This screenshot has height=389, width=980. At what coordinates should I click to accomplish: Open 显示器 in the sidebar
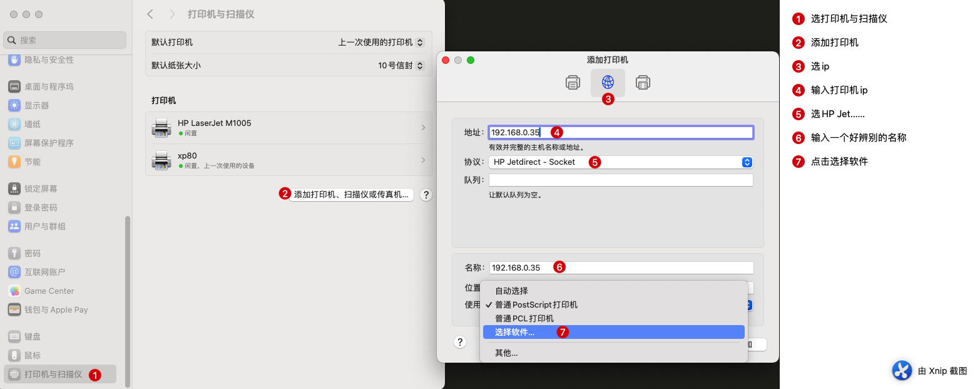pos(36,105)
